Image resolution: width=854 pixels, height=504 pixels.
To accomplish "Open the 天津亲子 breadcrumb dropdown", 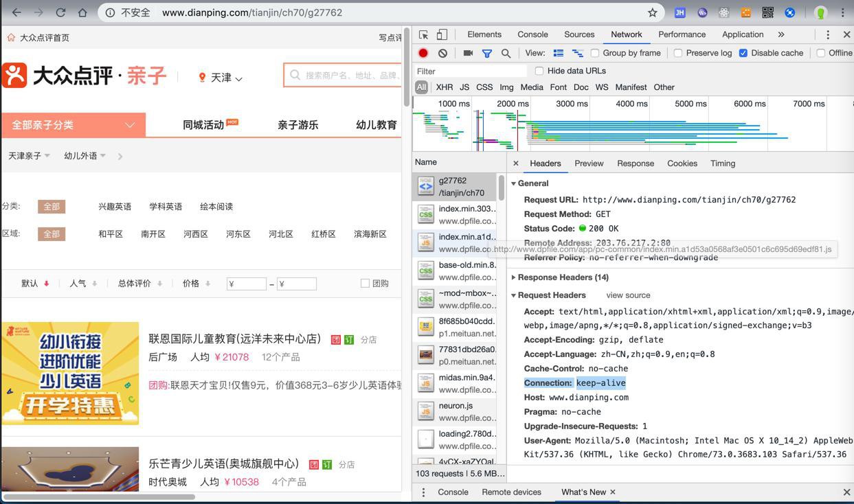I will pyautogui.click(x=29, y=156).
